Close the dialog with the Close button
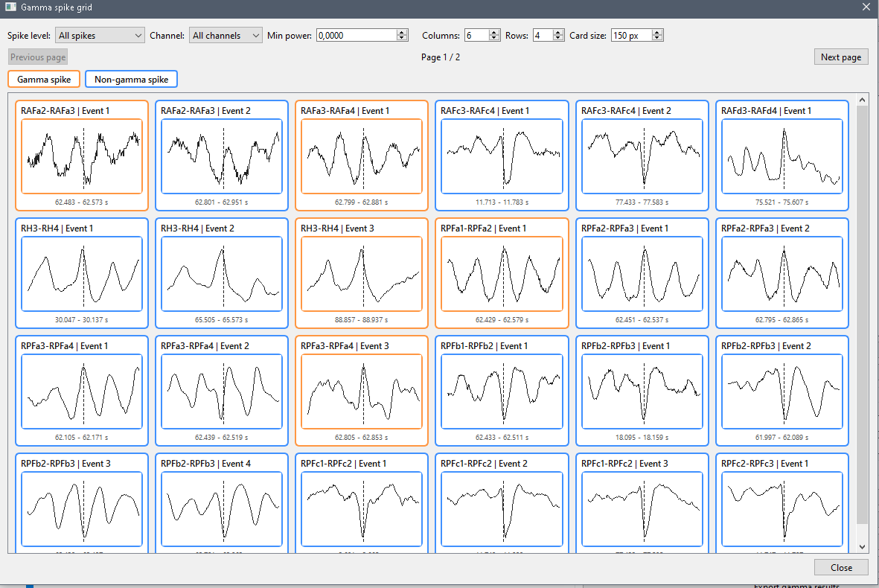This screenshot has height=588, width=879. point(841,567)
